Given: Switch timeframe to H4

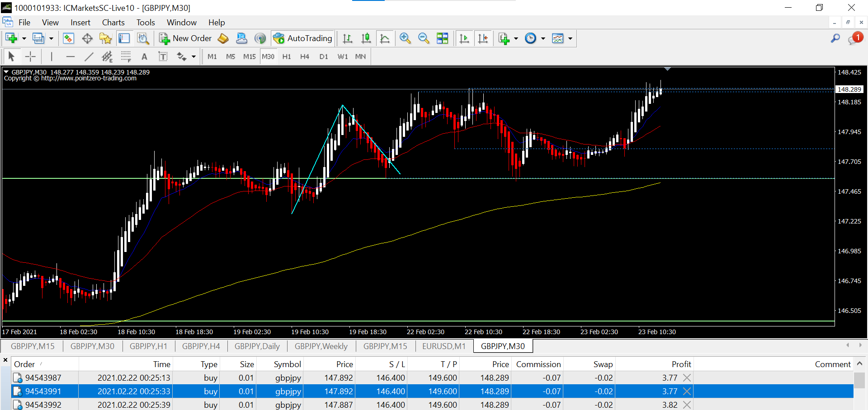Looking at the screenshot, I should point(305,56).
